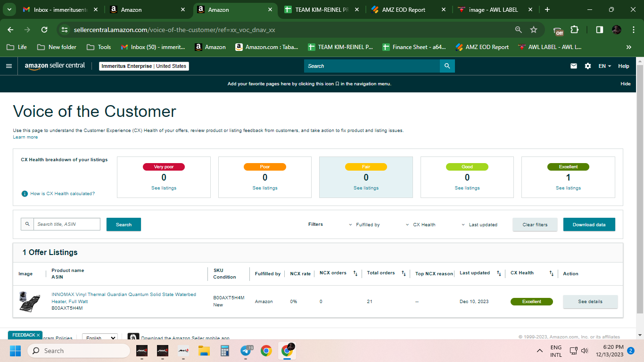The width and height of the screenshot is (644, 362).
Task: Open the Windows Start menu
Action: (16, 351)
